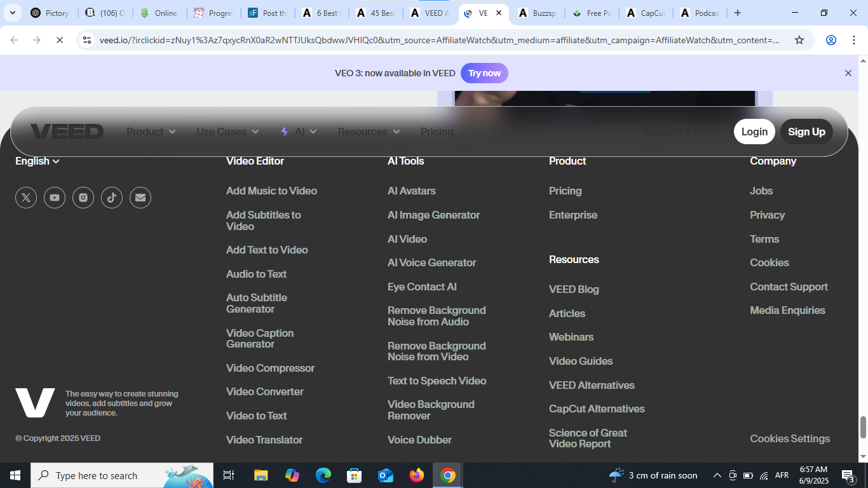Click the VEED logo in the navbar

[x=67, y=132]
